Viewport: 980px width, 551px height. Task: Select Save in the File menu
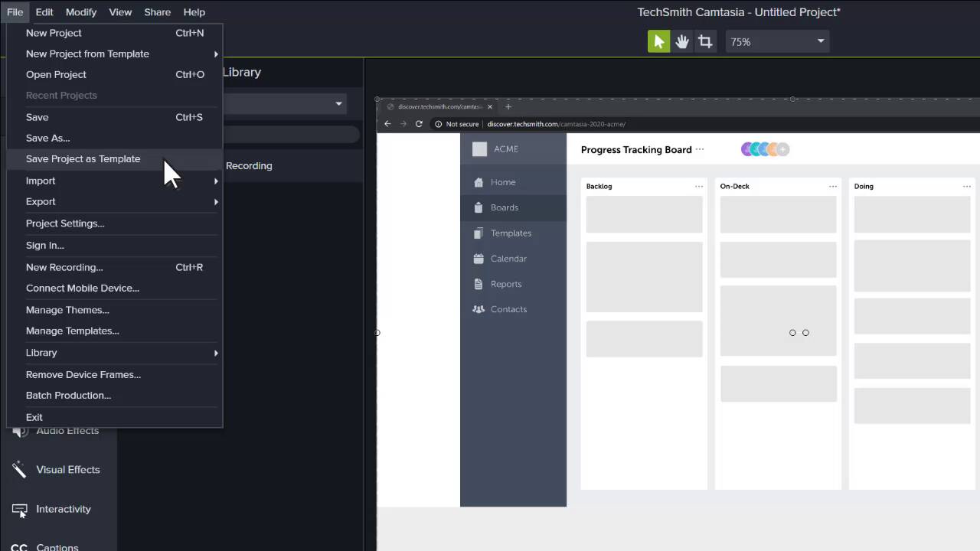[114, 117]
